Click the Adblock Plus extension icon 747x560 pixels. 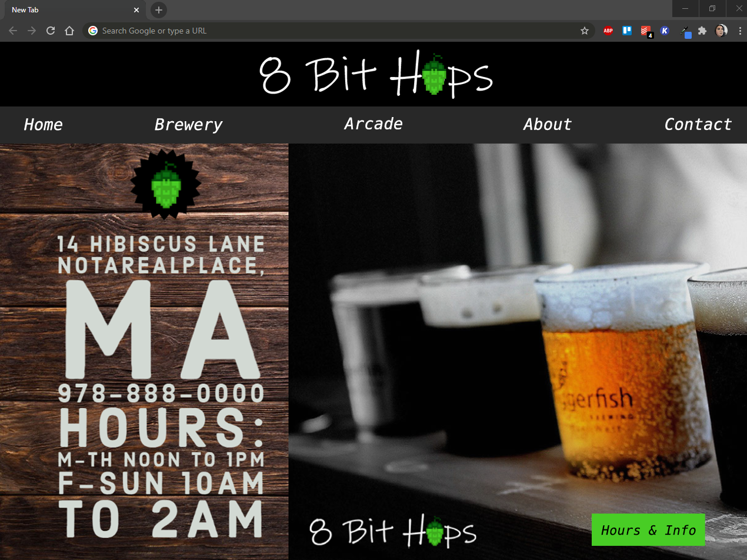point(608,31)
